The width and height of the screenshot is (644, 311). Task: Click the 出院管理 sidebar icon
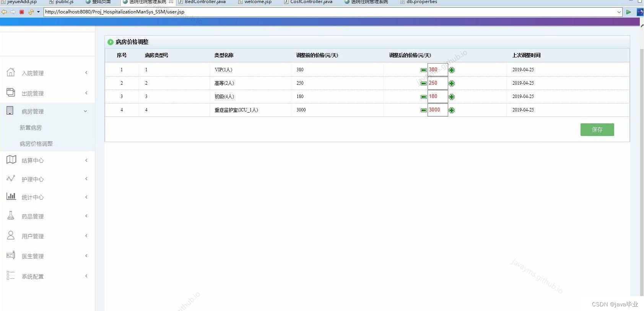11,92
